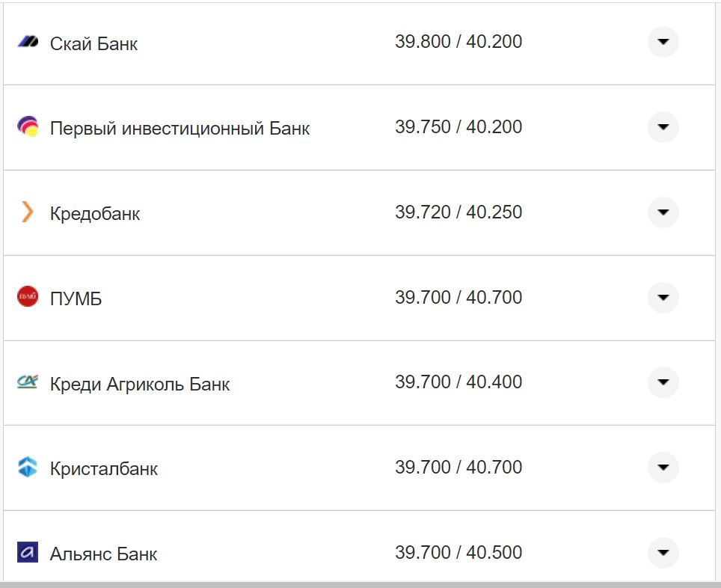Open details for Первый инвестиционный Банк

(x=663, y=127)
